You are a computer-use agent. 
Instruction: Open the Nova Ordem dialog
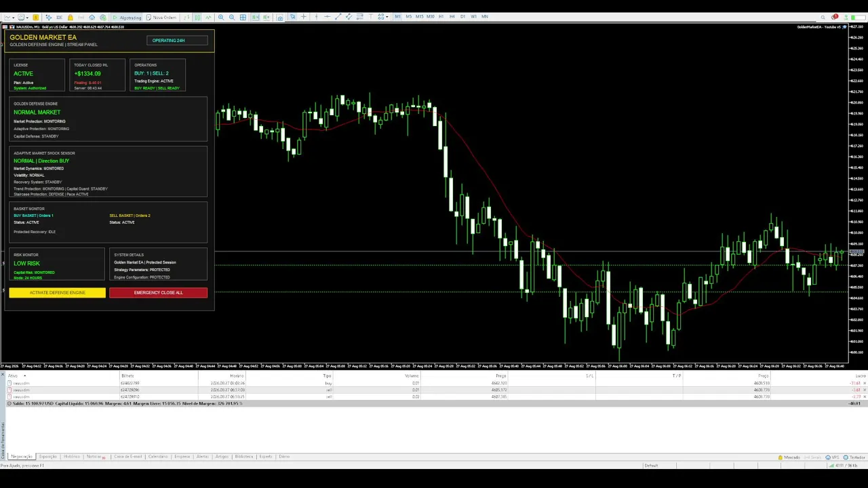click(x=161, y=17)
